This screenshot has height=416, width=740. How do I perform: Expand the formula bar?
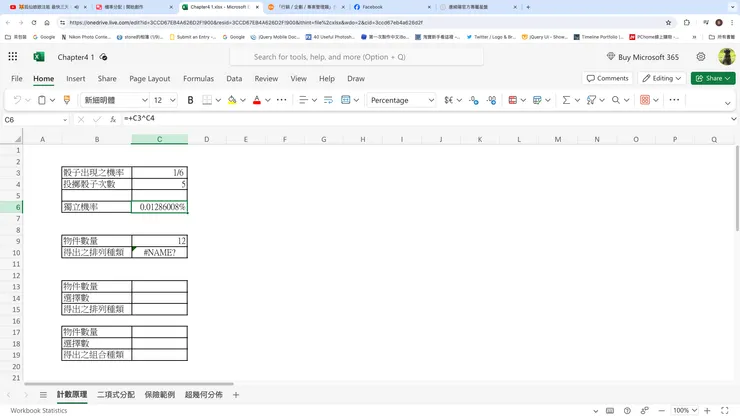coord(733,119)
